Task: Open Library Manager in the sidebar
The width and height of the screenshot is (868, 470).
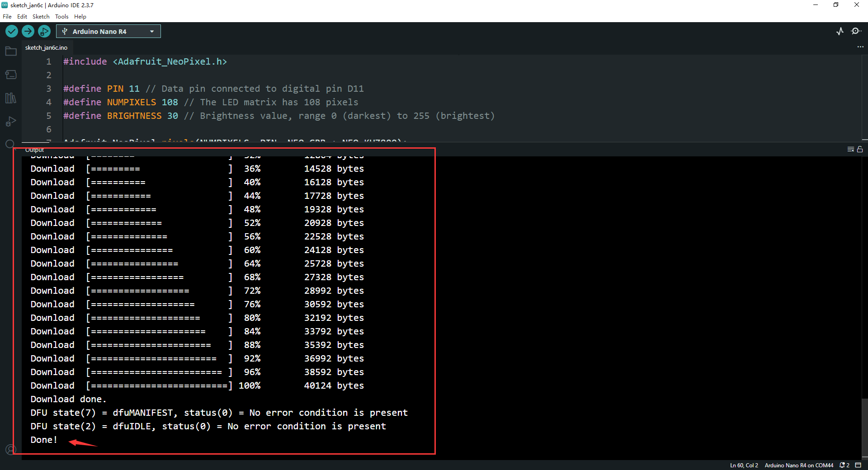Action: [x=11, y=98]
